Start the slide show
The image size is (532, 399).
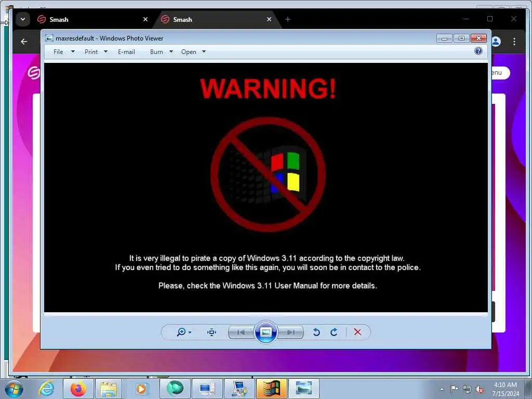[265, 332]
